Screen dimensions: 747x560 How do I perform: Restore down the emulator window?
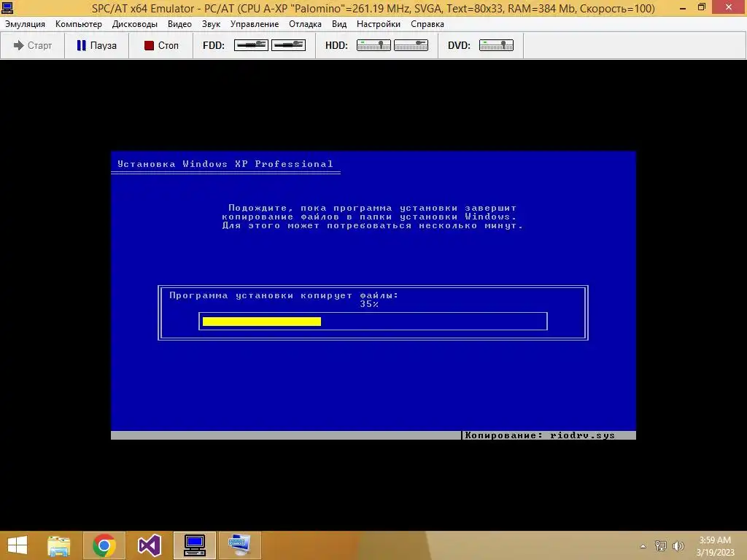click(702, 7)
